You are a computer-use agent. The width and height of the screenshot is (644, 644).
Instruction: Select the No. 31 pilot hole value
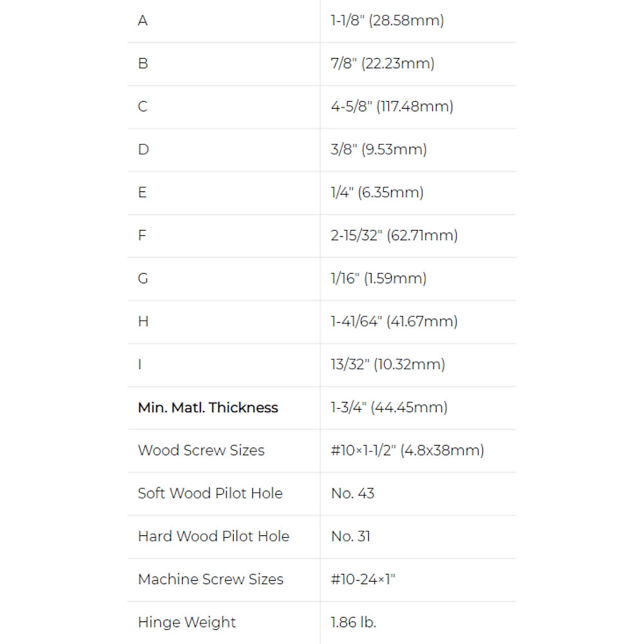[x=350, y=536]
